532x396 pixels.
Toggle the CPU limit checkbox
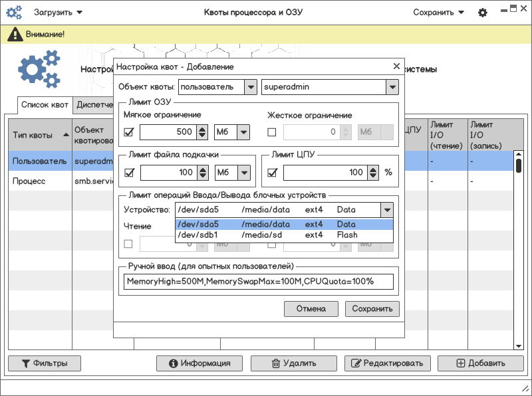point(272,173)
